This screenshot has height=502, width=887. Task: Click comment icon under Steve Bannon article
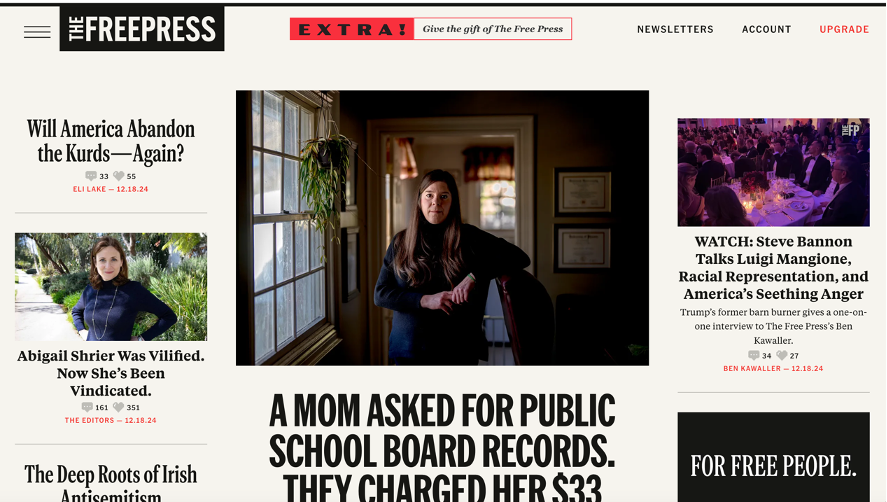click(x=753, y=355)
